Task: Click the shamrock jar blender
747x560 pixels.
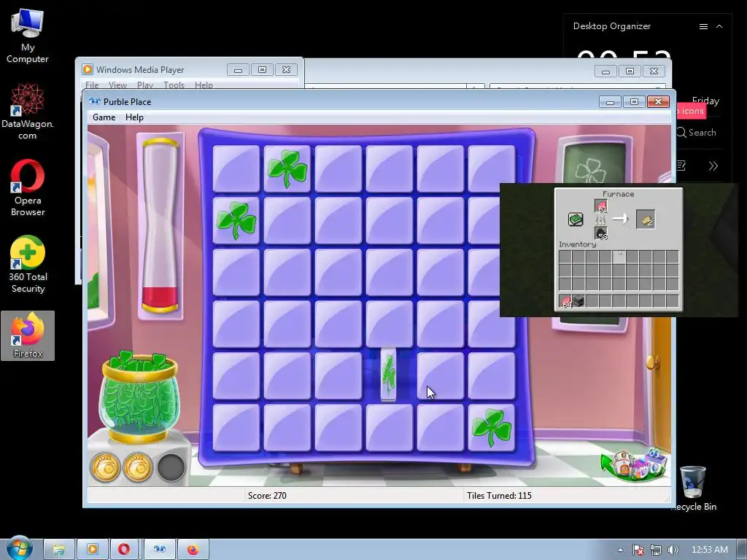Action: 139,397
